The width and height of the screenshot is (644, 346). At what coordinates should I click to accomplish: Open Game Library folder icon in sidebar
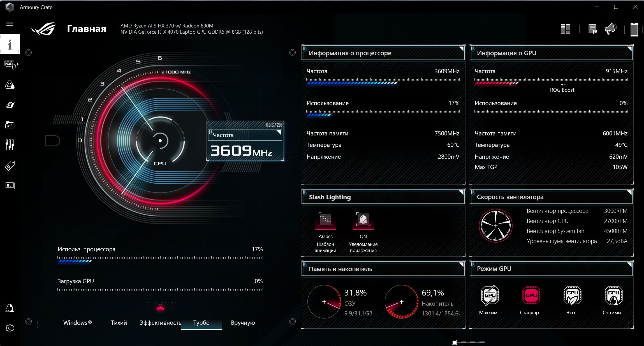pyautogui.click(x=10, y=125)
